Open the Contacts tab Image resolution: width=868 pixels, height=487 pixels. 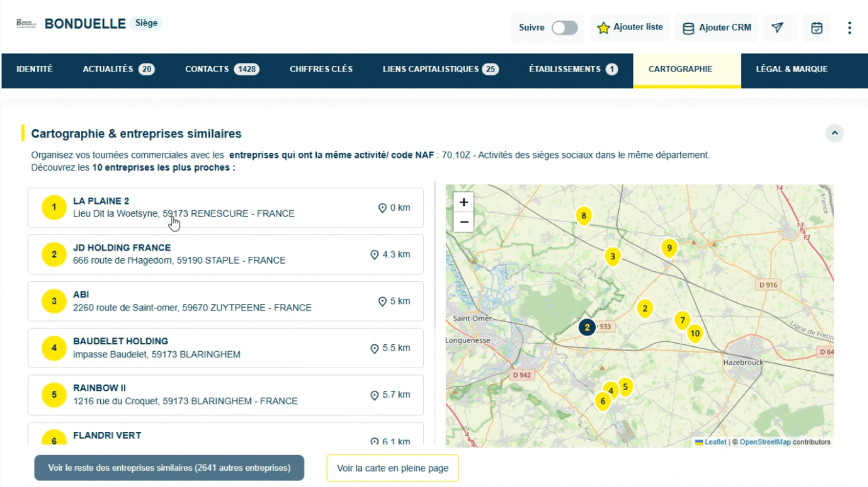click(222, 69)
